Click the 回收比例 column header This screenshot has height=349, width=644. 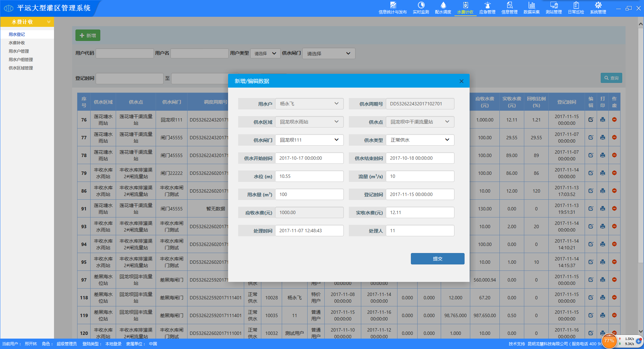pos(536,102)
